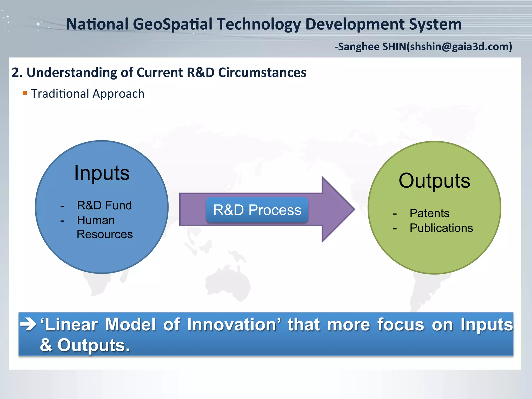Click the white arrow in banner
The width and height of the screenshot is (532, 399).
pyautogui.click(x=28, y=324)
